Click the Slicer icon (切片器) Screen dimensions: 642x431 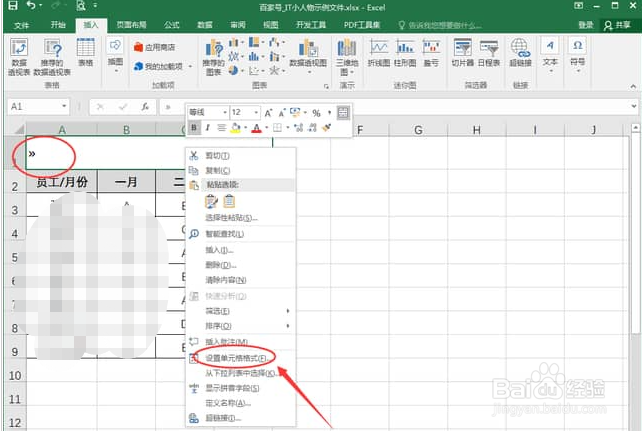coord(463,53)
